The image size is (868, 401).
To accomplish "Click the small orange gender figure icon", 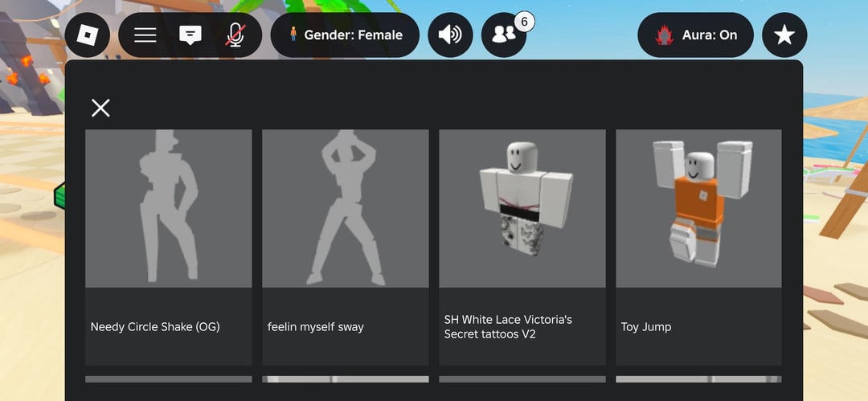I will point(293,35).
